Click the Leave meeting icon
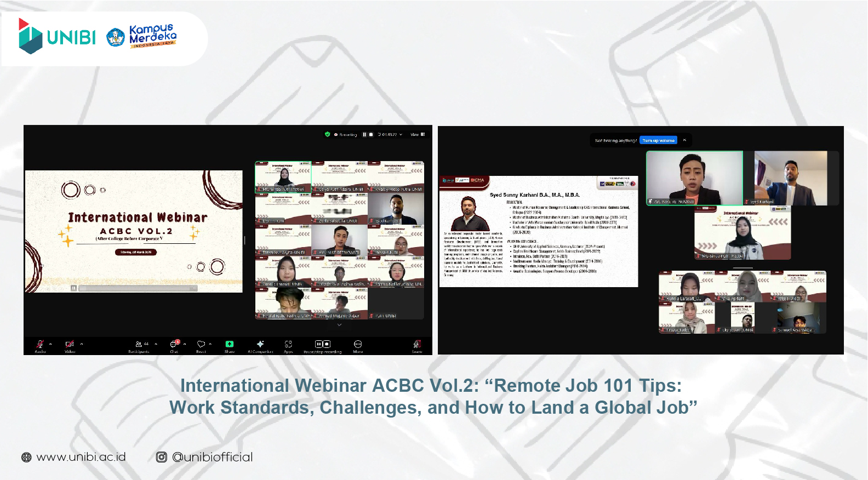 (417, 344)
